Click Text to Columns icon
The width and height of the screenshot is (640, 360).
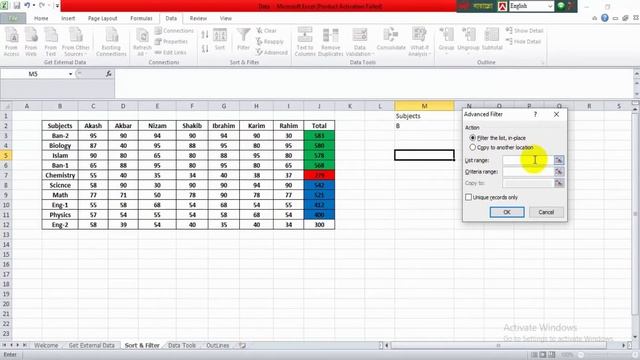click(x=305, y=41)
